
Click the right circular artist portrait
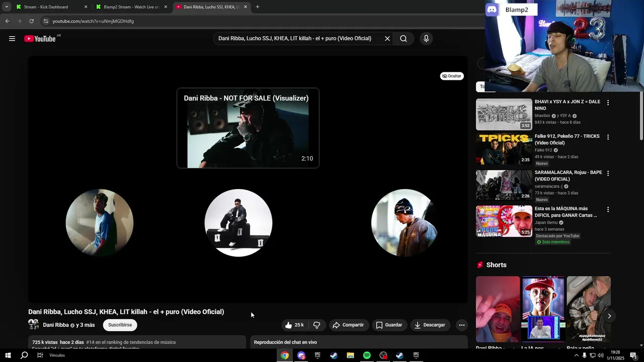(x=405, y=223)
